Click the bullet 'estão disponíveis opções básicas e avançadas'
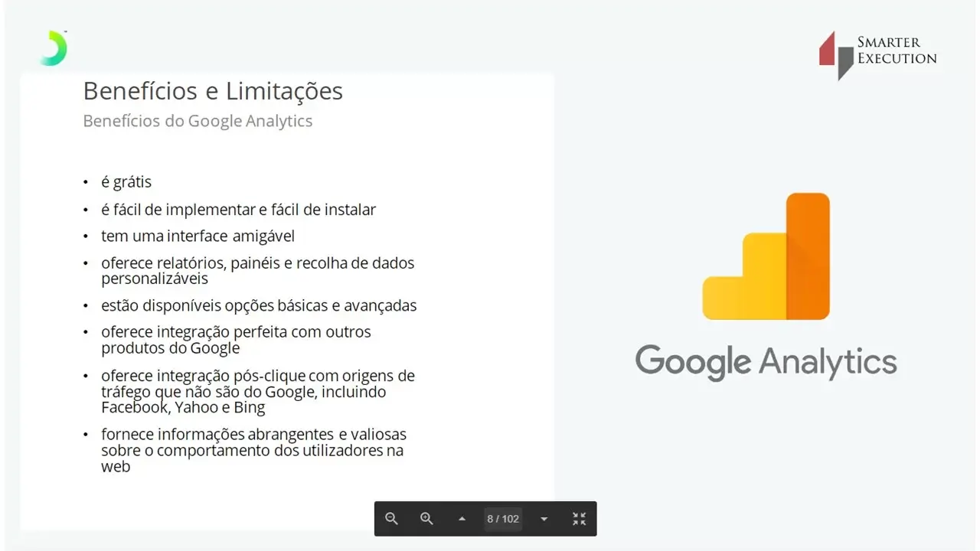Screen dimensions: 980x551 click(259, 305)
